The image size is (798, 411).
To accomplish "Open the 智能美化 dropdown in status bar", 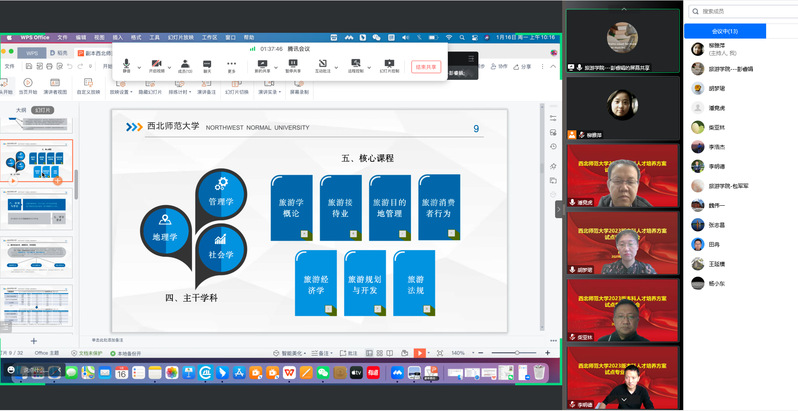I will 290,353.
